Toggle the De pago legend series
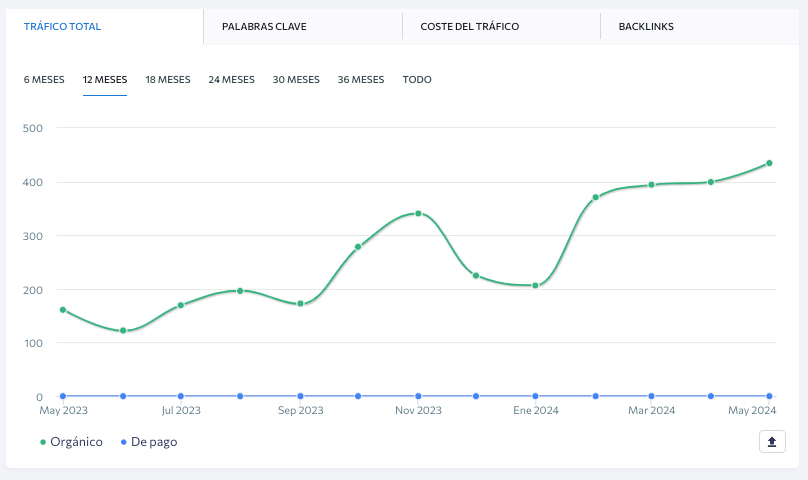 click(x=149, y=442)
